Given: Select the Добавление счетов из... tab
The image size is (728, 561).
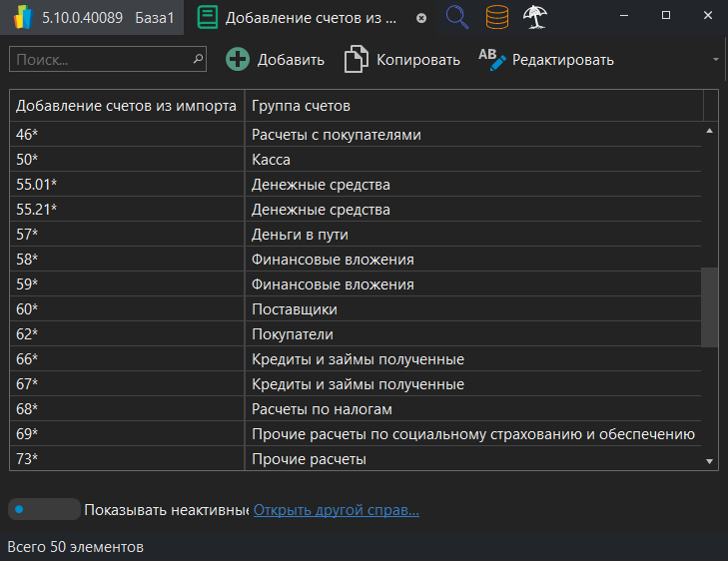Looking at the screenshot, I should [311, 17].
